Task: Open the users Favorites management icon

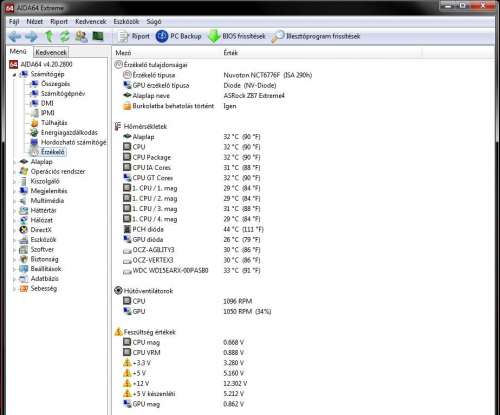Action: click(x=81, y=36)
